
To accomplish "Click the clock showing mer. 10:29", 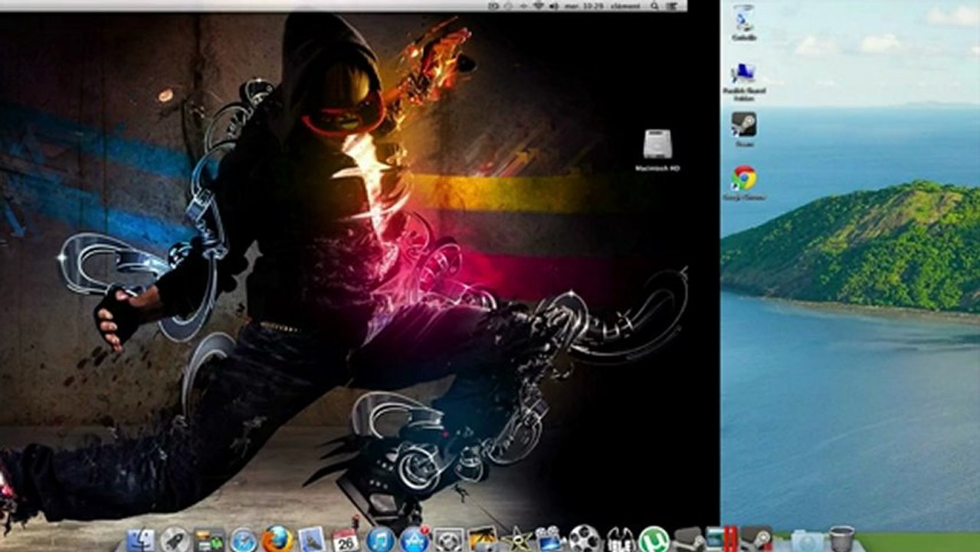I will point(584,6).
